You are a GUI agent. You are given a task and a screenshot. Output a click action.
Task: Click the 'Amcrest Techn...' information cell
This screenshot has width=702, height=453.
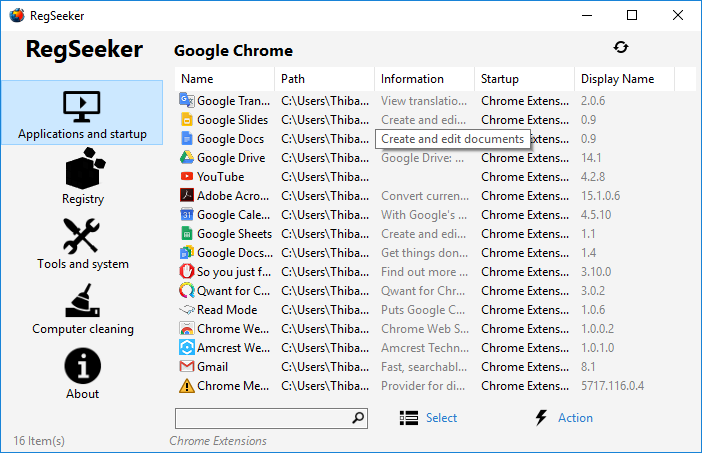425,348
